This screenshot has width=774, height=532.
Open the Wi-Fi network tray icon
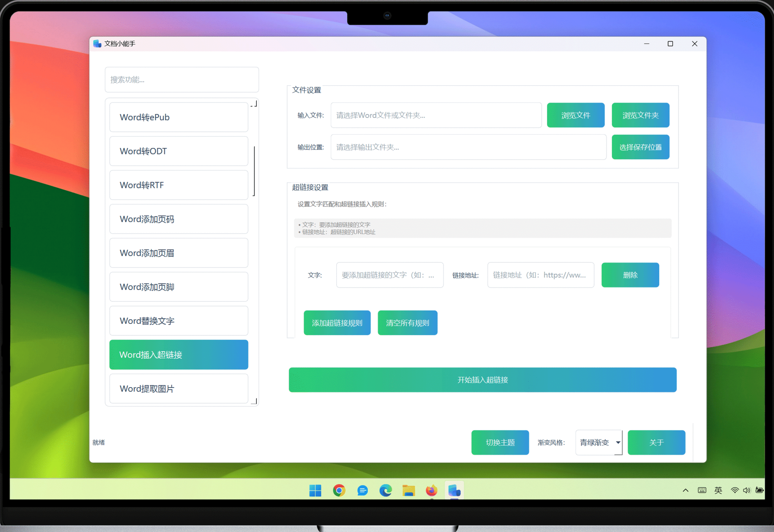click(734, 490)
